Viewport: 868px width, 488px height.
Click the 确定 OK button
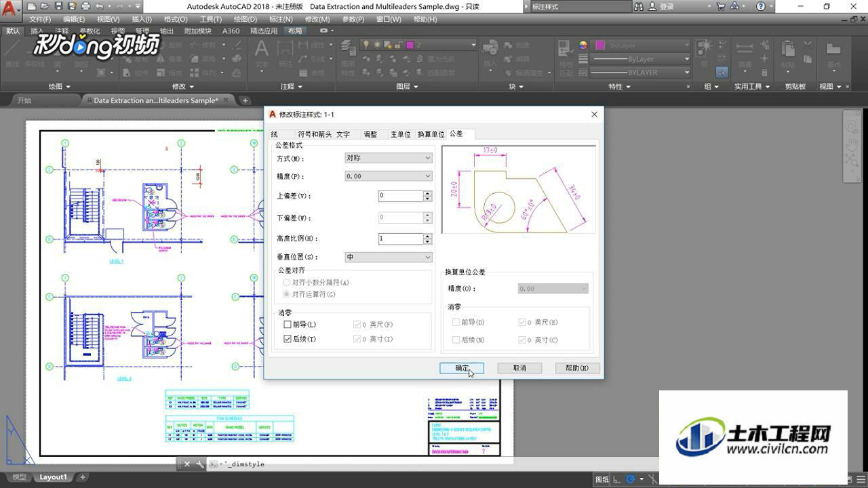462,368
